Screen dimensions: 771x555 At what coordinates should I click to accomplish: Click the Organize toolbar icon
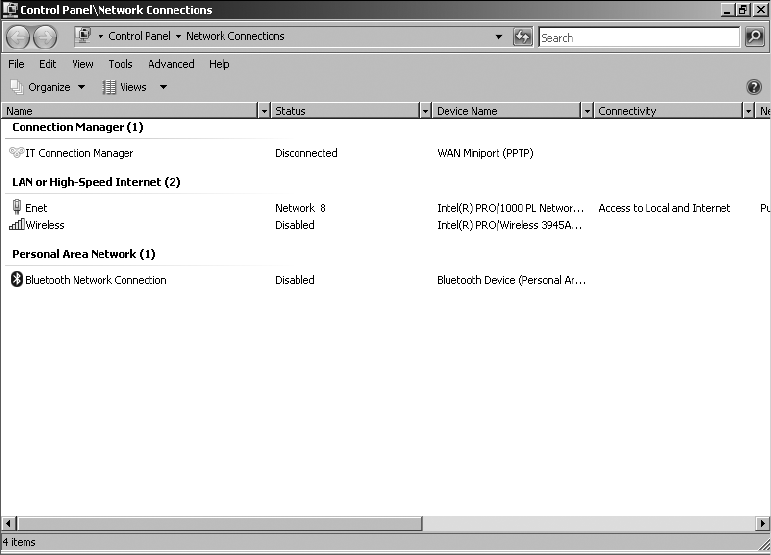(x=17, y=87)
